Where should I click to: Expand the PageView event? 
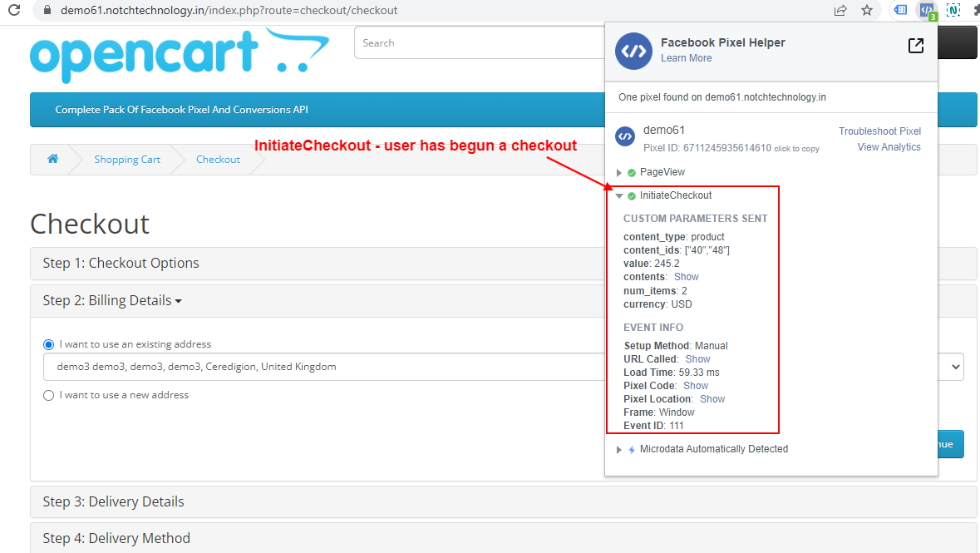pos(618,173)
